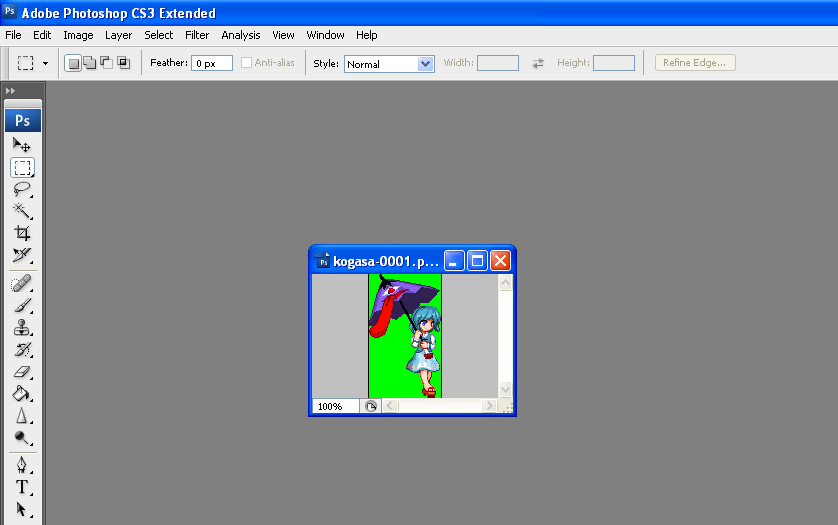This screenshot has height=525, width=838.
Task: Click the document's scroll right arrow
Action: click(x=488, y=406)
